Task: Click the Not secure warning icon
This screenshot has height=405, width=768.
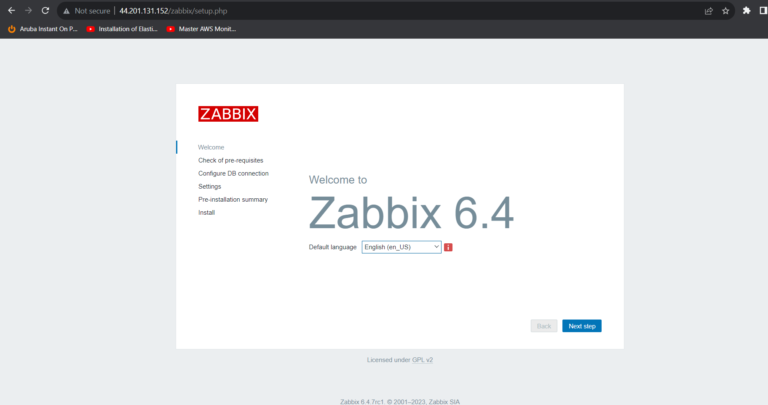Action: point(66,10)
